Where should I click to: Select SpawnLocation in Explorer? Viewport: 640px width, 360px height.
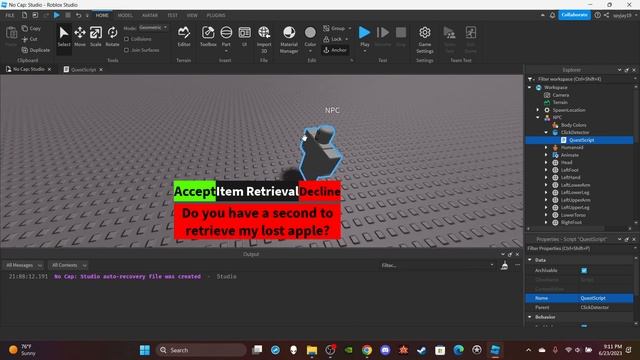pyautogui.click(x=569, y=110)
